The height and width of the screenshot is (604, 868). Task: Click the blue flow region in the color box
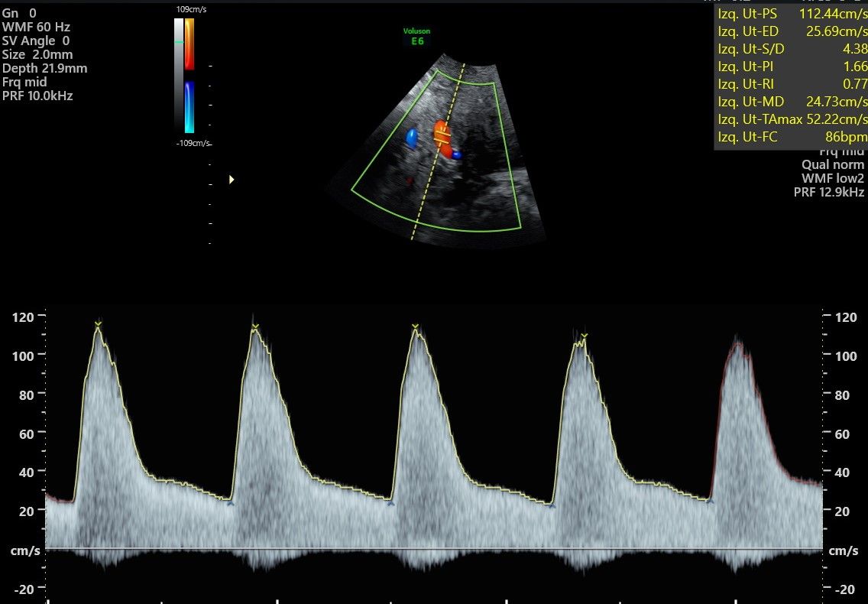[411, 138]
